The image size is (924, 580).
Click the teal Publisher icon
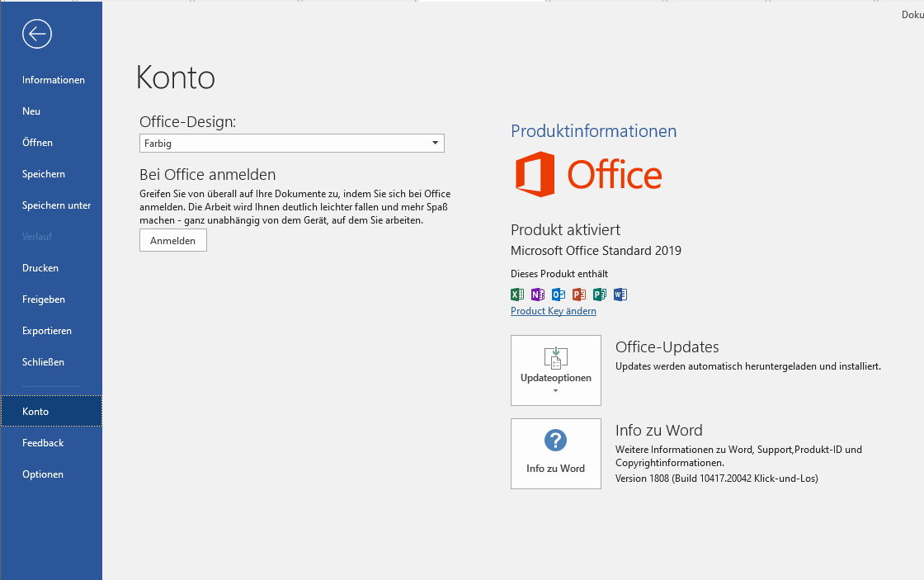pos(600,295)
